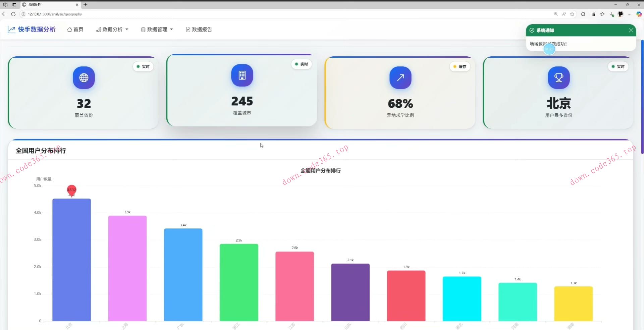644x330 pixels.
Task: Open browser settings and more menu
Action: pyautogui.click(x=630, y=14)
